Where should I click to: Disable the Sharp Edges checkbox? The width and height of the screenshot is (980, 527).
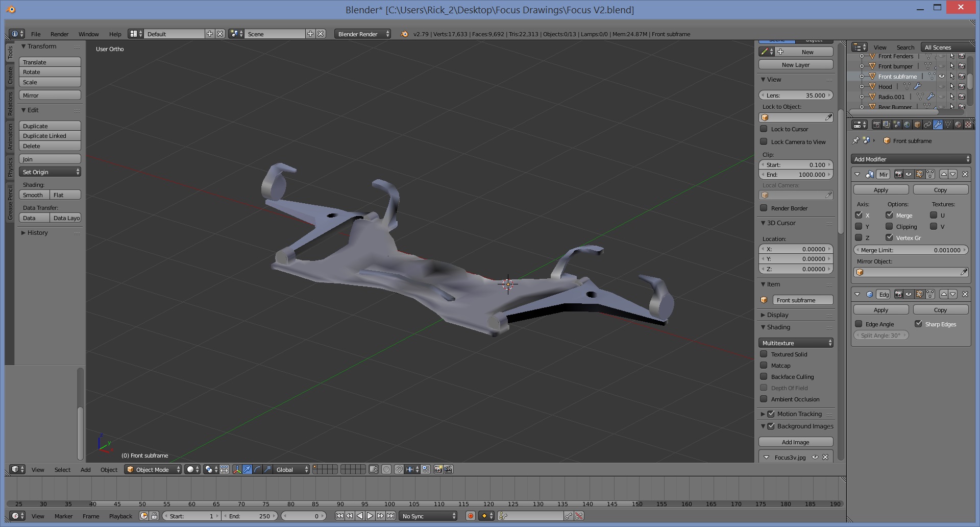click(918, 324)
